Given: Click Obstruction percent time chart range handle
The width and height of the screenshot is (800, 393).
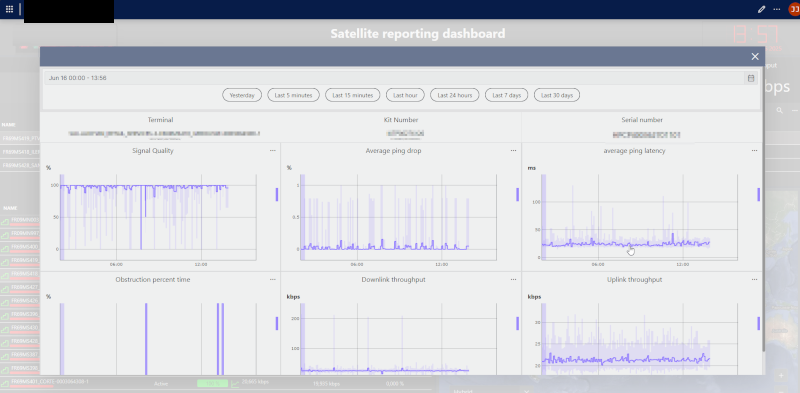Looking at the screenshot, I should click(x=277, y=324).
